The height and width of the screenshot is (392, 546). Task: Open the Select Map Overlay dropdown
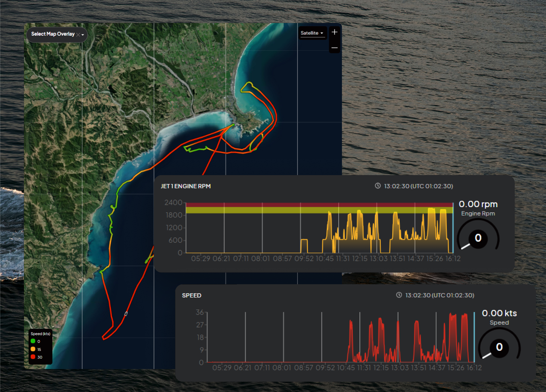tap(53, 34)
